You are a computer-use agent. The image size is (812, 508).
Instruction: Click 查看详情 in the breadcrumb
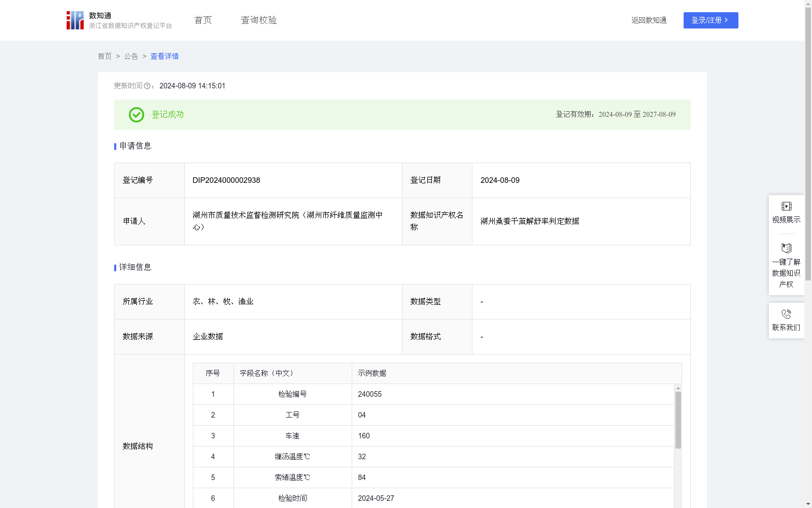click(164, 56)
